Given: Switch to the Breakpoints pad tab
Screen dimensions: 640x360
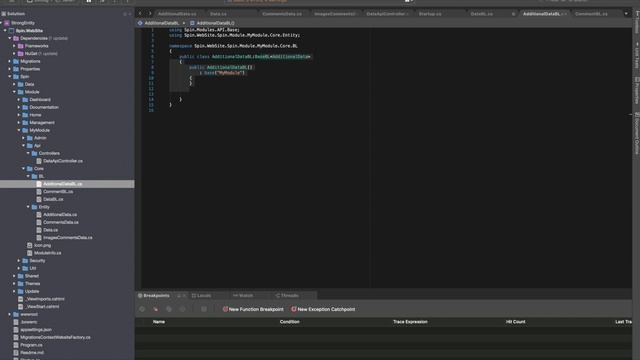Looking at the screenshot, I should pyautogui.click(x=153, y=296).
